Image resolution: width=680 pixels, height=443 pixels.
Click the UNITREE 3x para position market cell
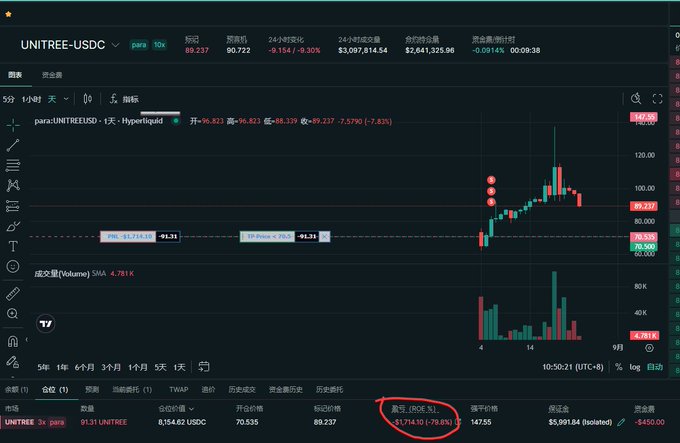(35, 422)
